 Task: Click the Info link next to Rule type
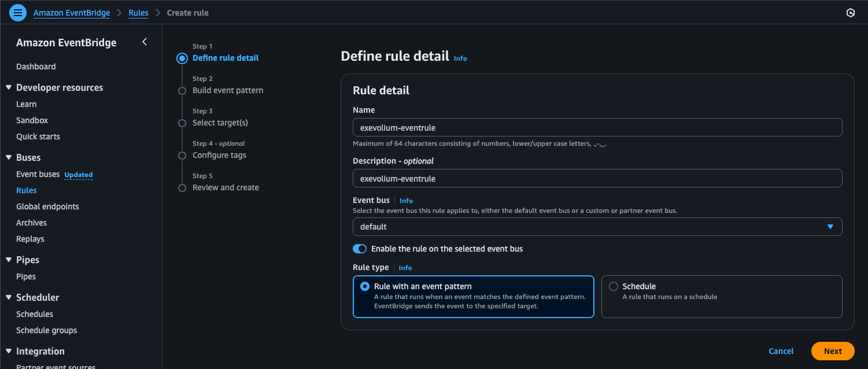tap(405, 268)
